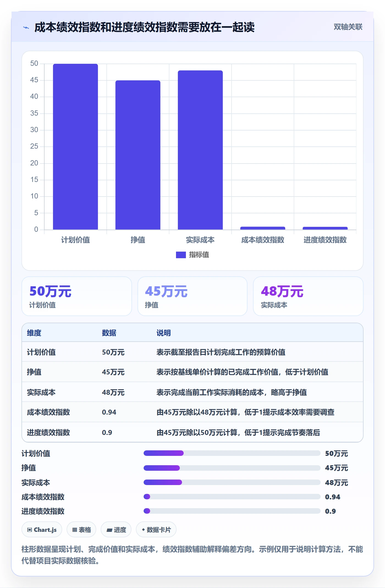385x588 pixels.
Task: Click the 说明 column header
Action: [x=164, y=333]
